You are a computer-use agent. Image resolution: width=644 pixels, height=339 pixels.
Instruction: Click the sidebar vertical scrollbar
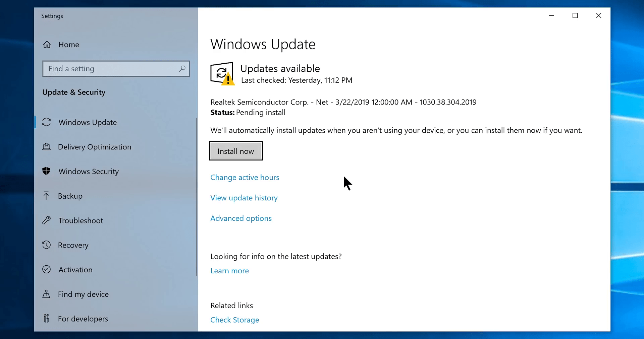[197, 197]
